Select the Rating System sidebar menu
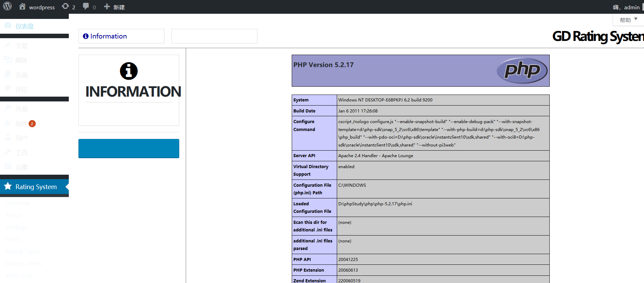 tap(34, 187)
